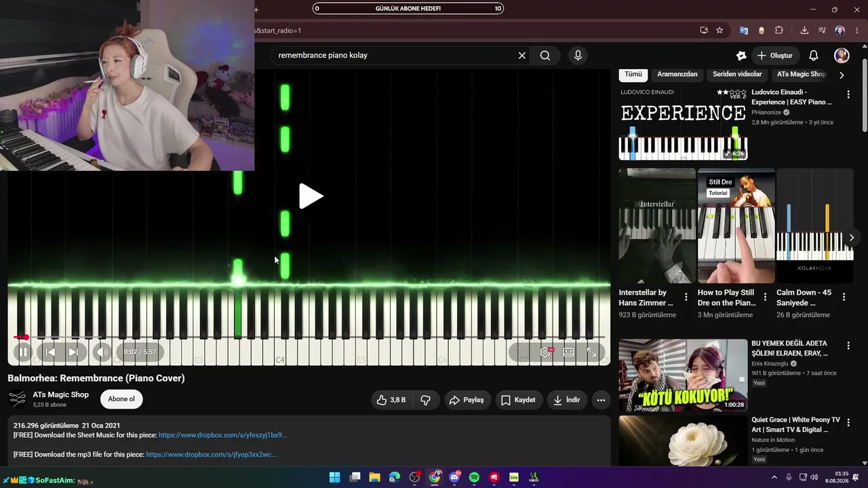Open the YouTube account avatar menu

pyautogui.click(x=842, y=56)
